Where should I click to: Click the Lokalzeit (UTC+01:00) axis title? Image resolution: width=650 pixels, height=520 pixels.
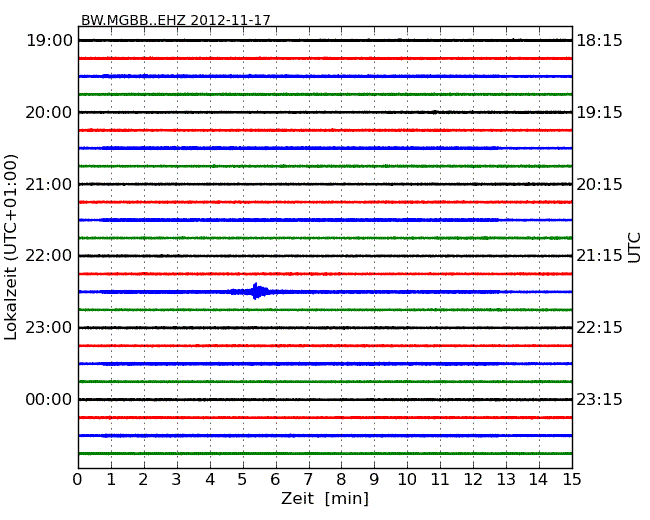click(x=11, y=247)
